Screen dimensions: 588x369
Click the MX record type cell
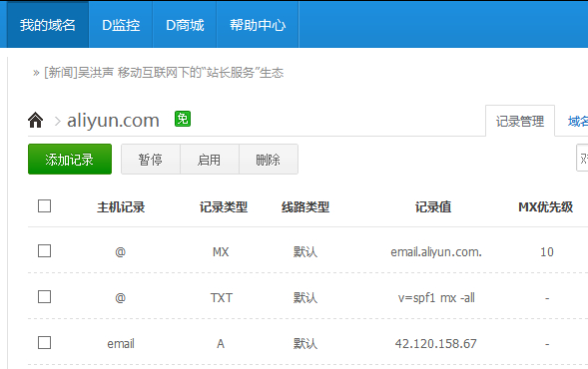pyautogui.click(x=221, y=252)
